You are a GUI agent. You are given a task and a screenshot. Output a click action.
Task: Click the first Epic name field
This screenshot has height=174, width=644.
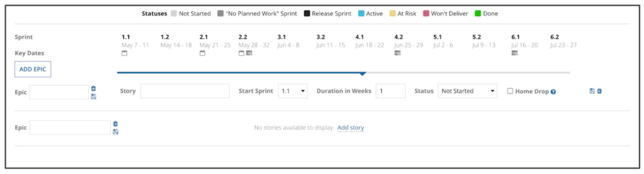tap(59, 92)
